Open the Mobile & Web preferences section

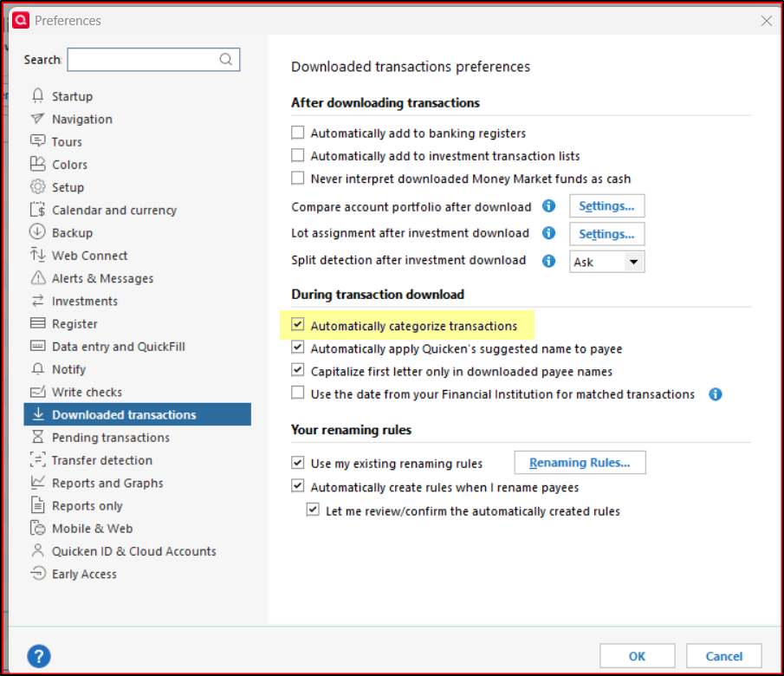click(x=93, y=529)
